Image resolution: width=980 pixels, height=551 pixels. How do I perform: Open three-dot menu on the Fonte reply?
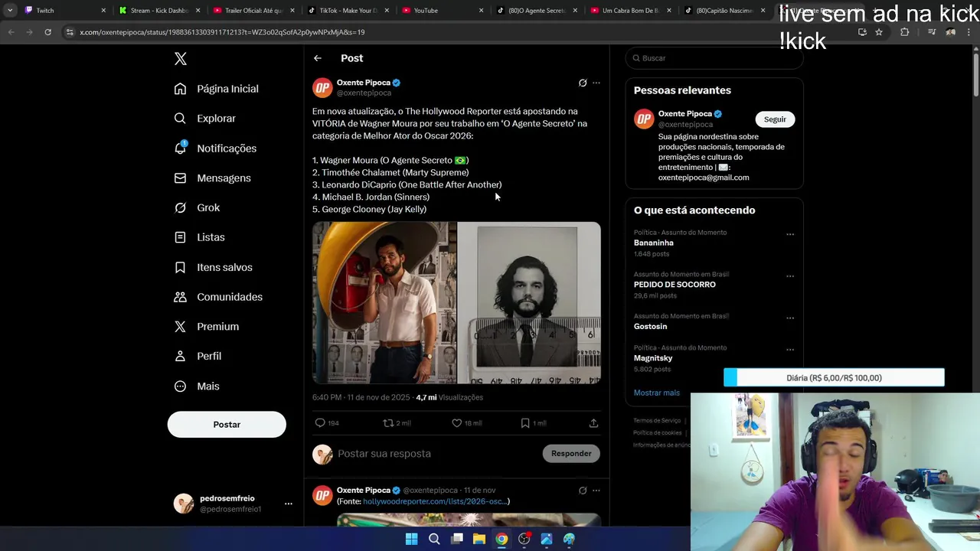click(x=596, y=491)
